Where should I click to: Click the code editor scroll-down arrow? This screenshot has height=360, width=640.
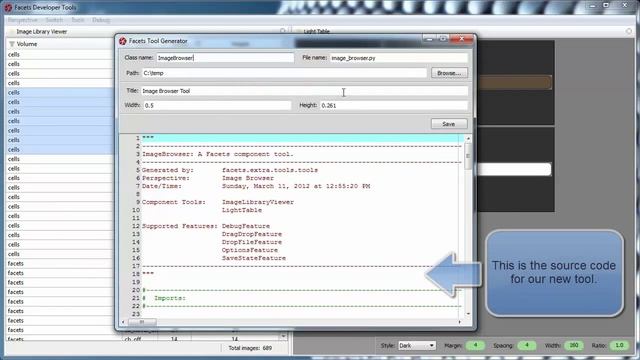click(x=468, y=314)
